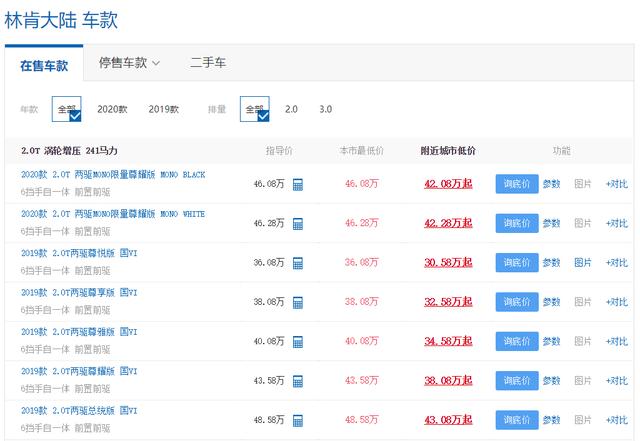Image resolution: width=640 pixels, height=441 pixels.
Task: Switch to the 二手车 tab
Action: point(208,62)
